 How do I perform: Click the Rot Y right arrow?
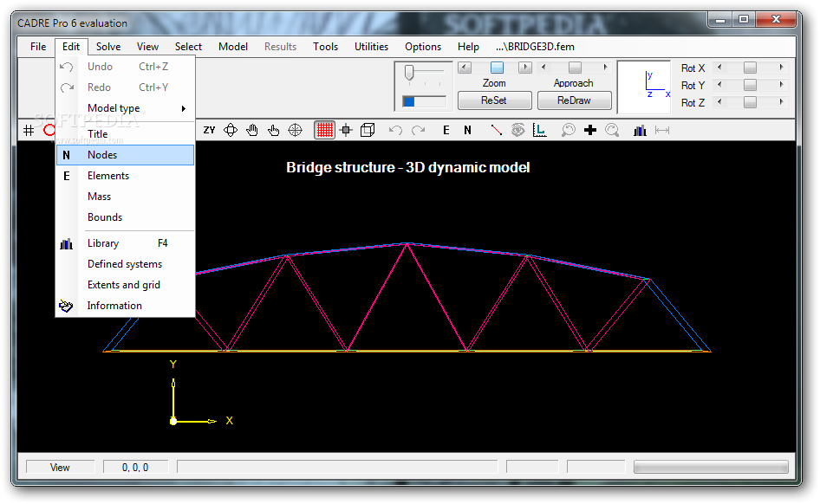781,85
